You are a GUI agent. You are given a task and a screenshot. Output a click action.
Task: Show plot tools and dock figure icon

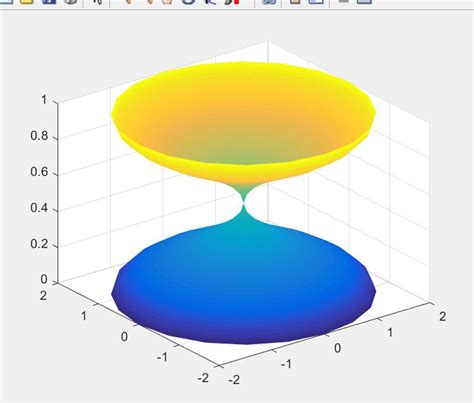(x=364, y=1)
